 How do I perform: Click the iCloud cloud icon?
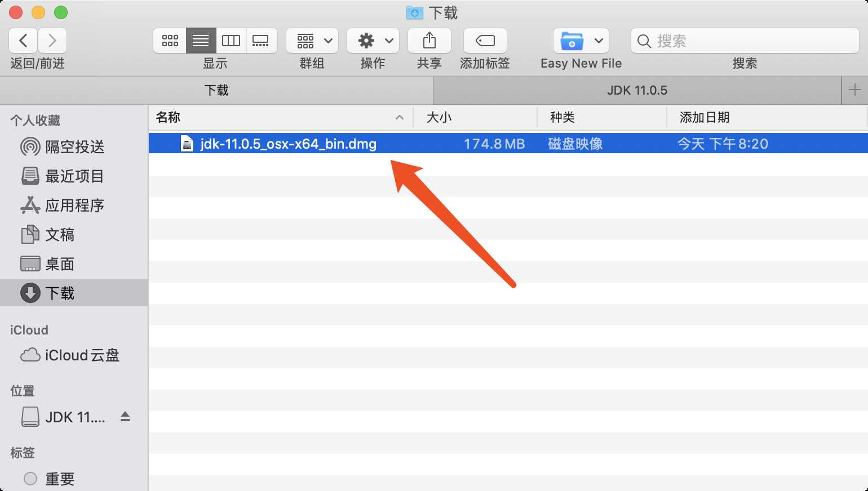pos(30,355)
